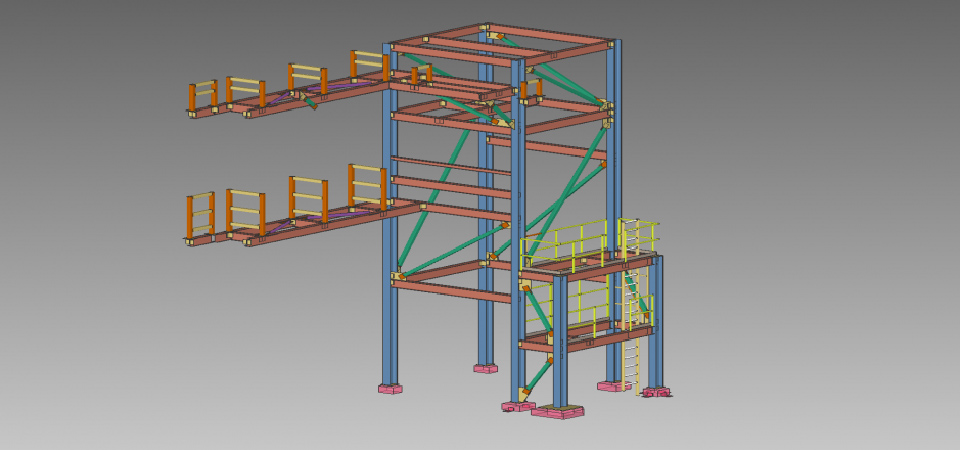
Task: Select the pink base plate under the front-left column
Action: (390, 388)
